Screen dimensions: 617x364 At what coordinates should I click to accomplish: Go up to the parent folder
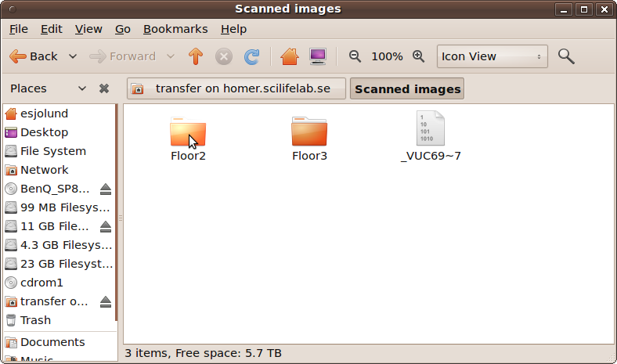[196, 56]
